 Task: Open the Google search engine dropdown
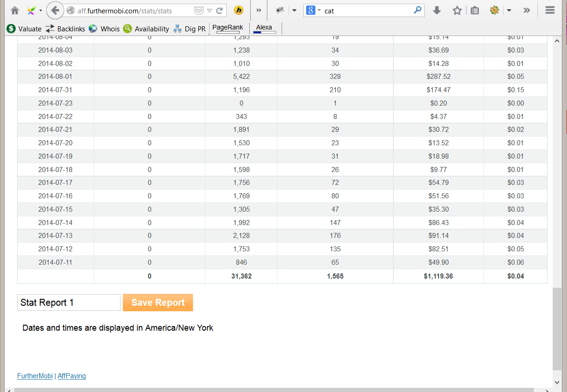[x=314, y=11]
